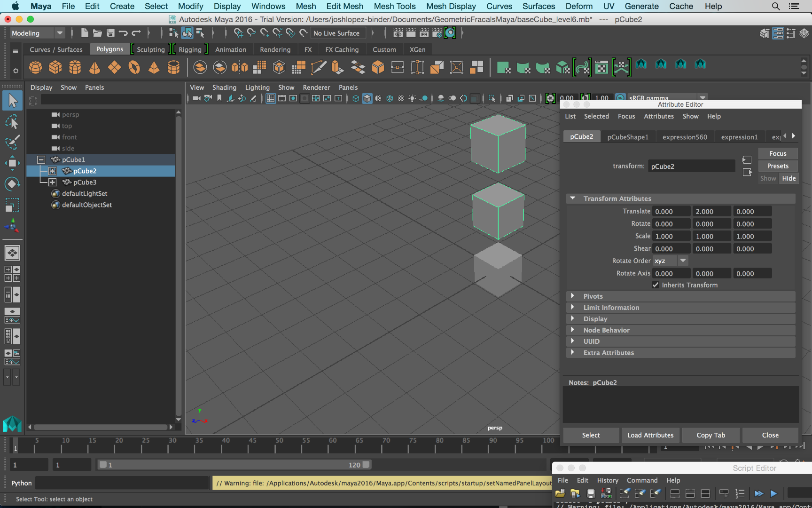Create a polygon pyramid from the shelf

click(154, 67)
